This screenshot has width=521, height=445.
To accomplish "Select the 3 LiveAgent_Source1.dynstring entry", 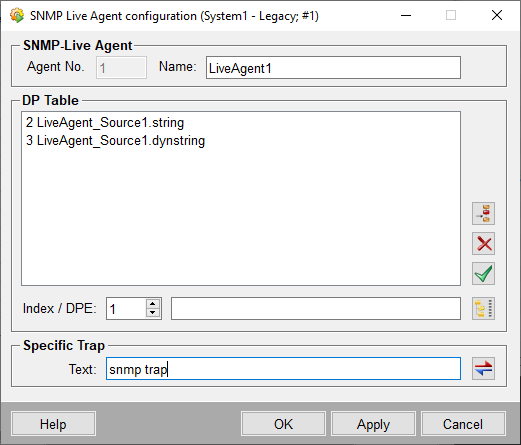I will (x=115, y=140).
